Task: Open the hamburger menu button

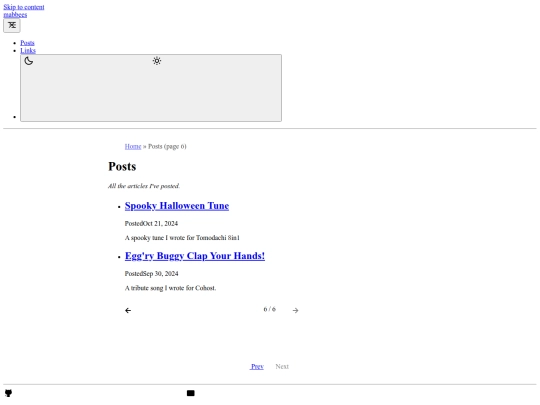Action: [x=12, y=25]
